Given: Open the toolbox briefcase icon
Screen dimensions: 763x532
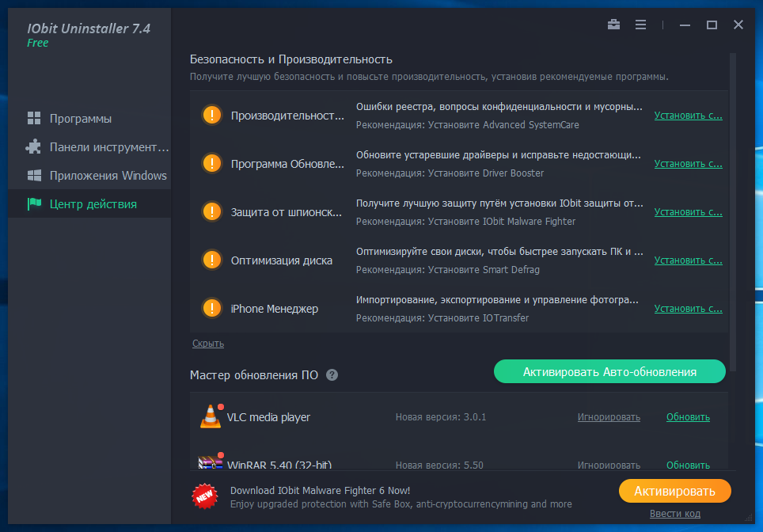Looking at the screenshot, I should point(613,25).
